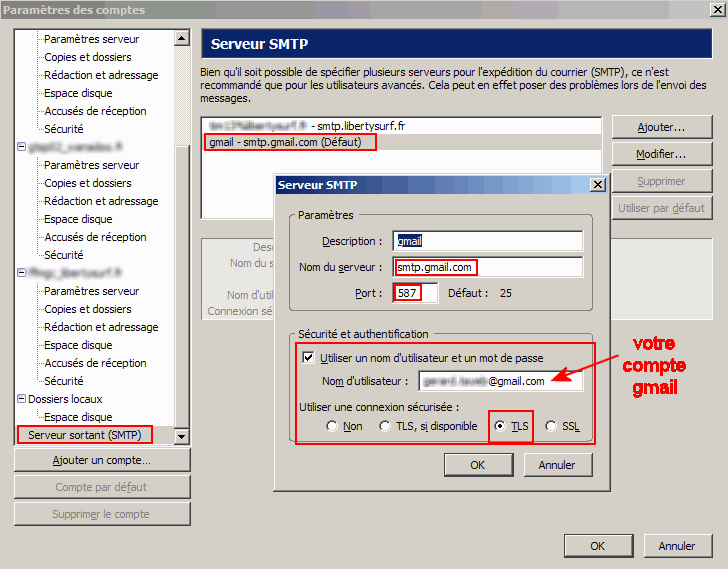Select topmost 'Sécurité' tree item
The width and height of the screenshot is (728, 569).
click(64, 129)
